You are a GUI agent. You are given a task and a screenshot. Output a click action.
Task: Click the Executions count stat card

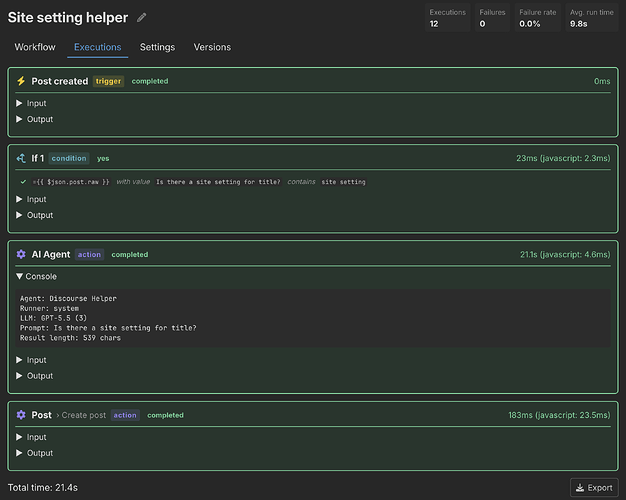coord(448,18)
